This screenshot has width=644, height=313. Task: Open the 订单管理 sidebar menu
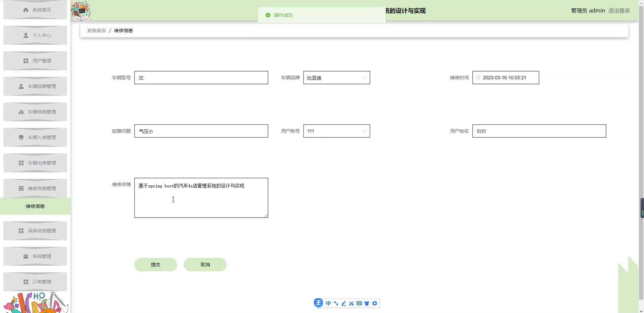[x=35, y=281]
